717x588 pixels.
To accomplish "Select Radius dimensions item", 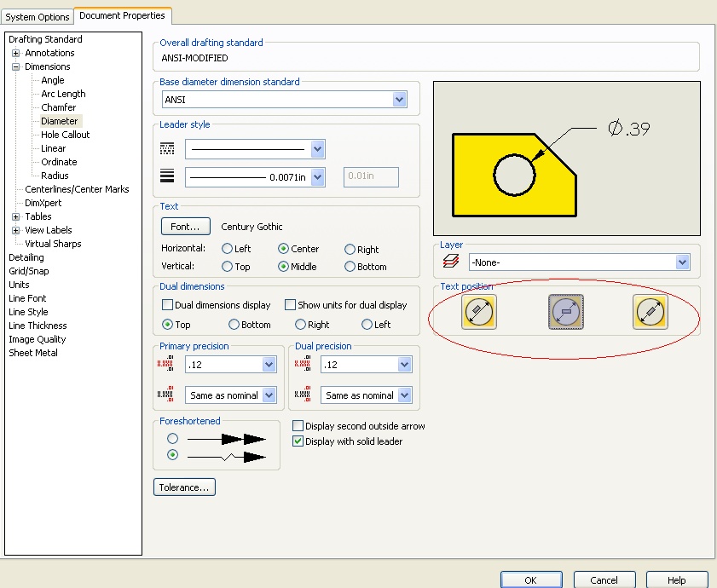I will tap(55, 176).
